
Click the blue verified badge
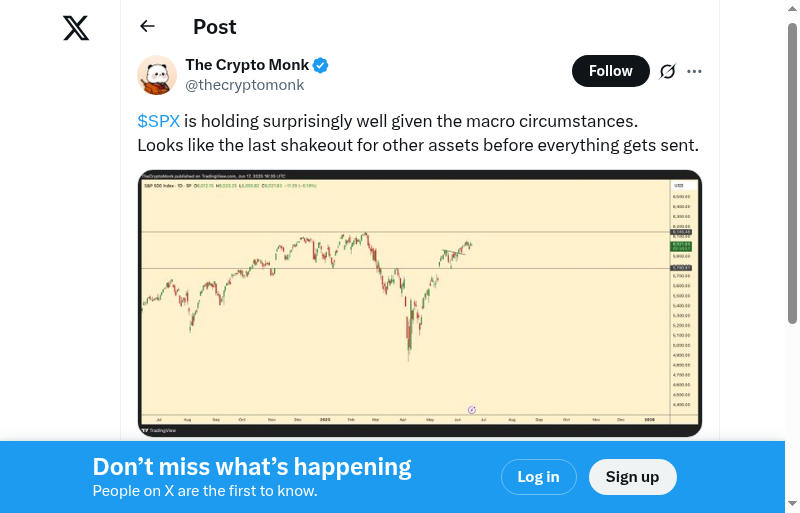[x=321, y=66]
